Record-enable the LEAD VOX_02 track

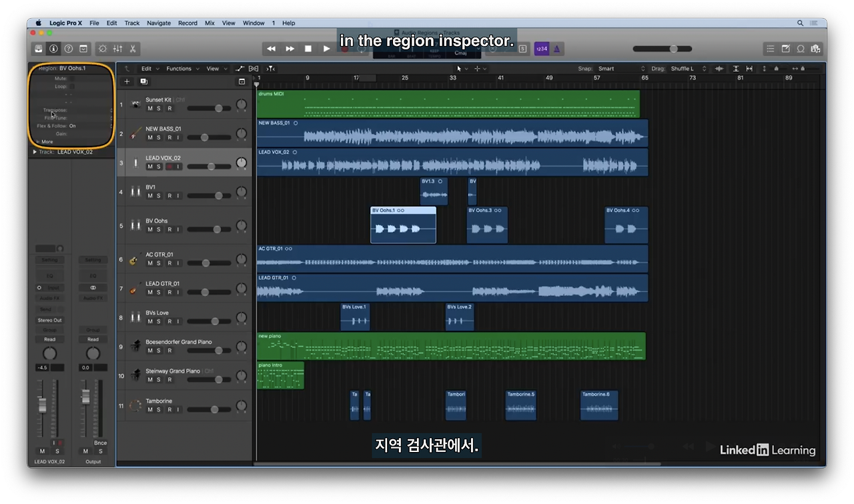(x=169, y=167)
